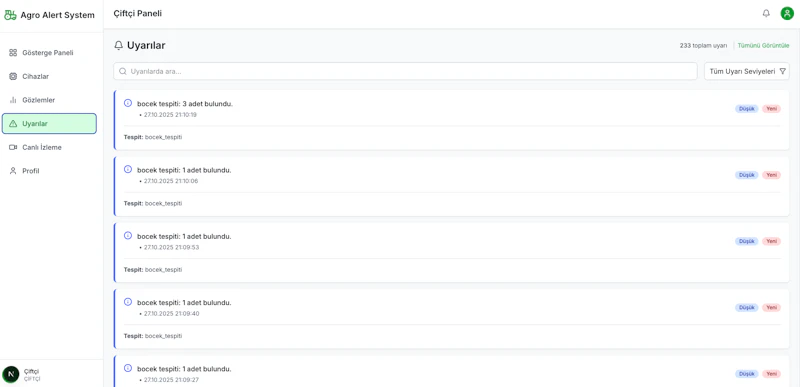Click Tespit: bocek_tespiti in the 21:09:53 alert
The image size is (800, 387).
point(153,270)
